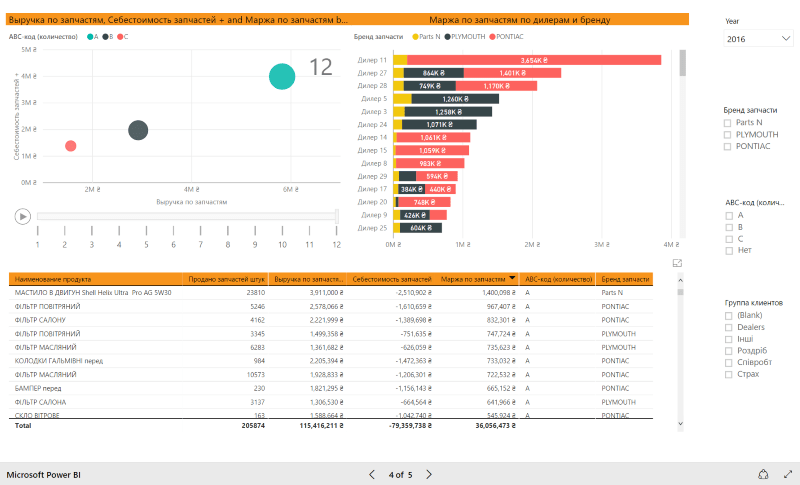This screenshot has width=800, height=485.
Task: Click Дилер 3 axis label
Action: [374, 112]
